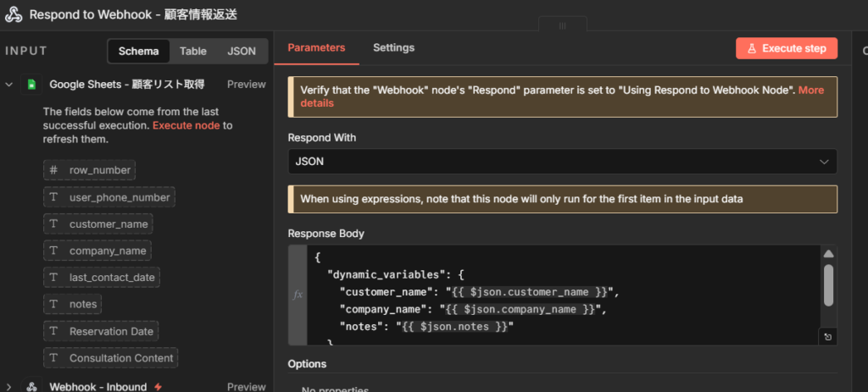Viewport: 868px width, 392px height.
Task: Open the Settings tab
Action: point(393,47)
